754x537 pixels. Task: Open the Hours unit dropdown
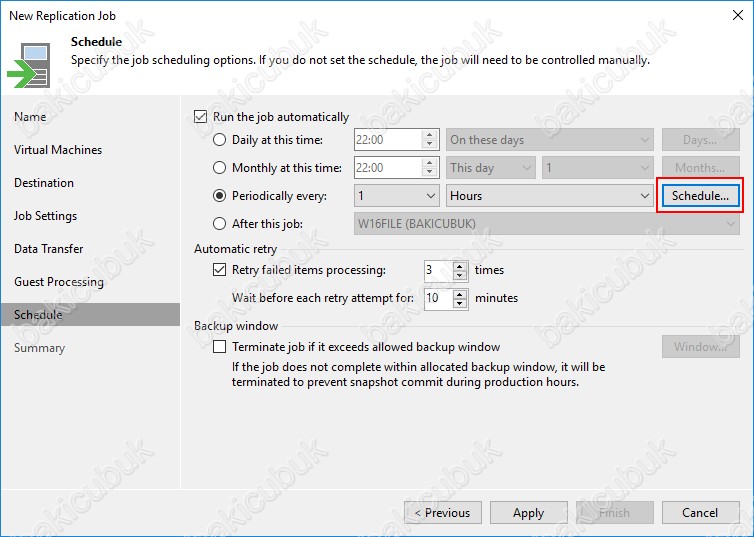[550, 196]
